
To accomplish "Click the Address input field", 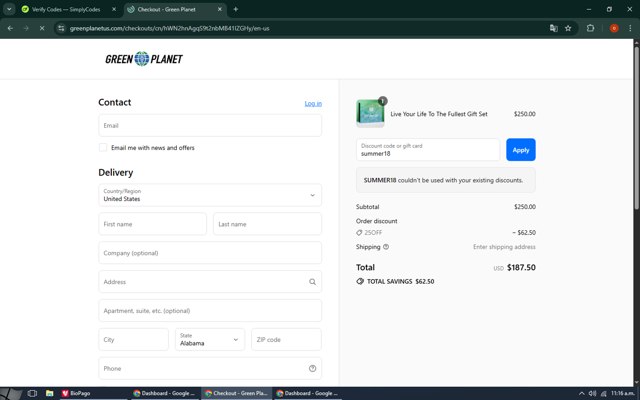I will click(x=210, y=282).
